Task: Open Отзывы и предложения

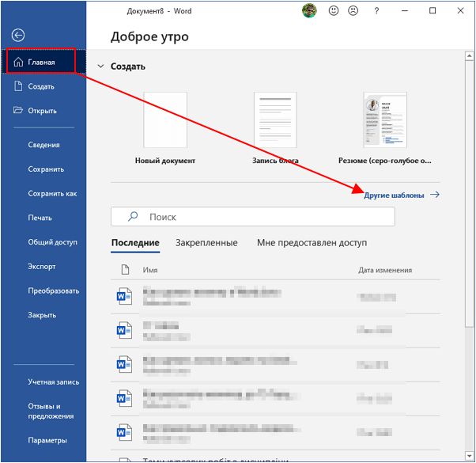Action: pyautogui.click(x=51, y=411)
